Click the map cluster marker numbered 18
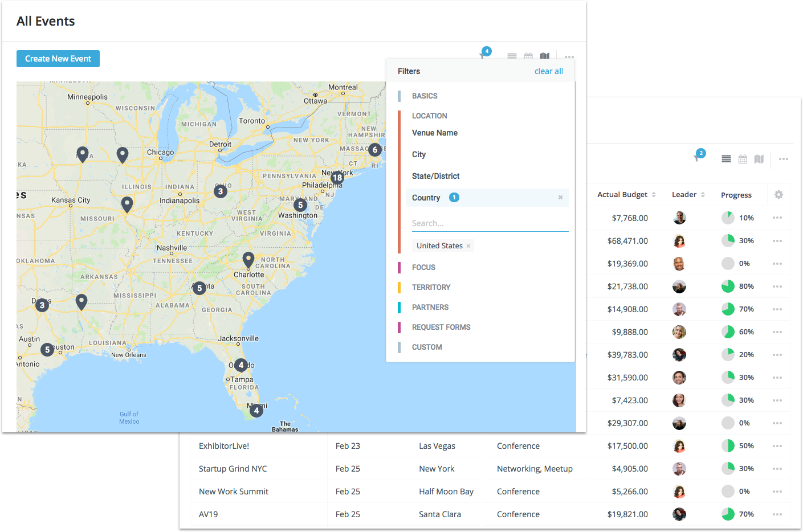803x532 pixels. [337, 178]
